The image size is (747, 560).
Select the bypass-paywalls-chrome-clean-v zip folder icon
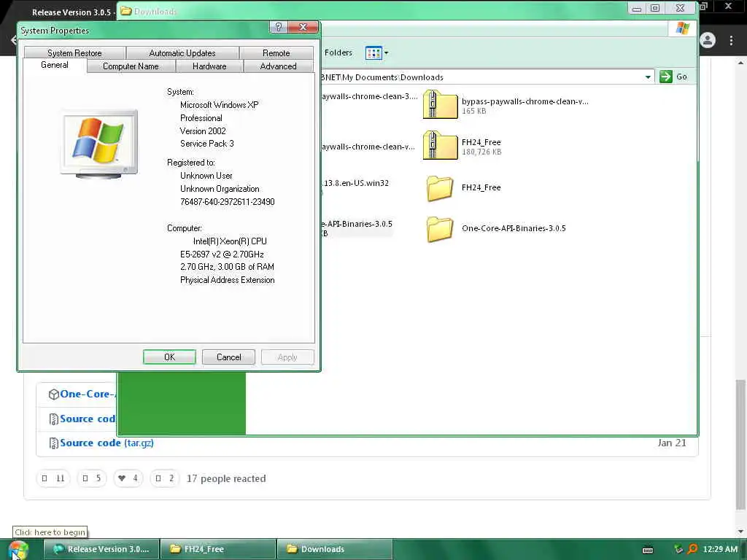tap(440, 105)
